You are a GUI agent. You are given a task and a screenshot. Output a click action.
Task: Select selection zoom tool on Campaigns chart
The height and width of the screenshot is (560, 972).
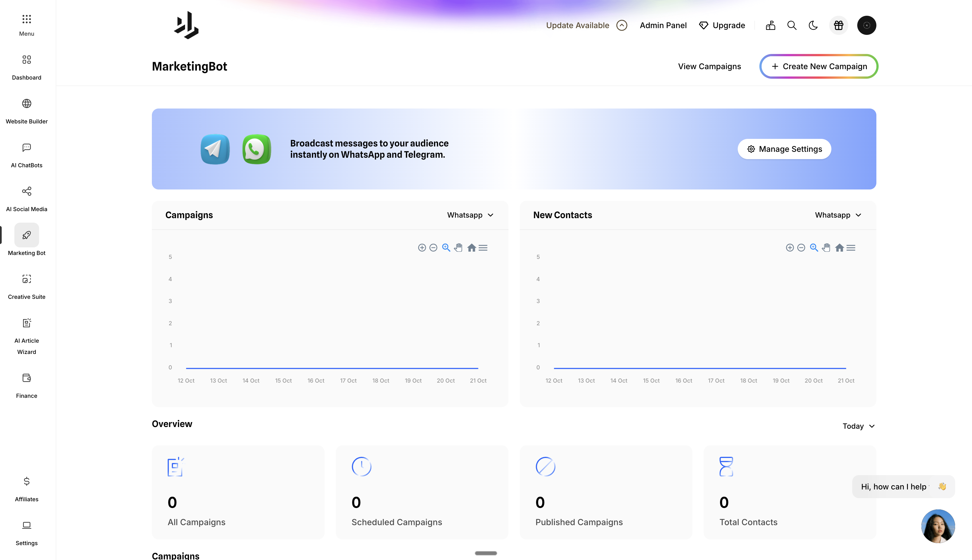446,248
